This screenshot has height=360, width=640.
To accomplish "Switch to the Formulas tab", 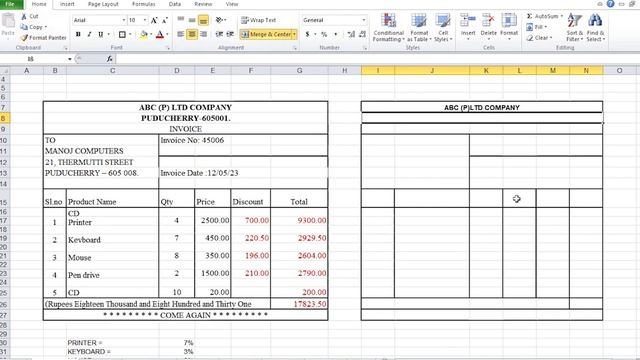I will 144,4.
